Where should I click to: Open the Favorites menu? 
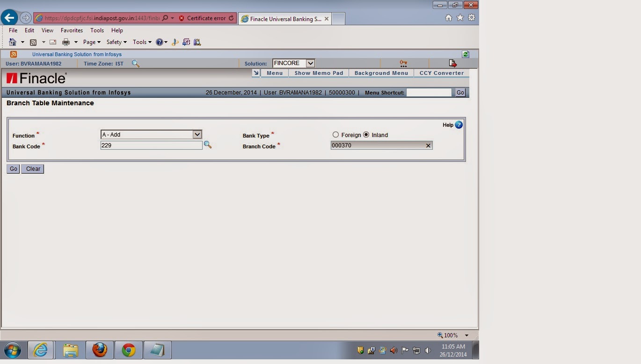[x=72, y=30]
